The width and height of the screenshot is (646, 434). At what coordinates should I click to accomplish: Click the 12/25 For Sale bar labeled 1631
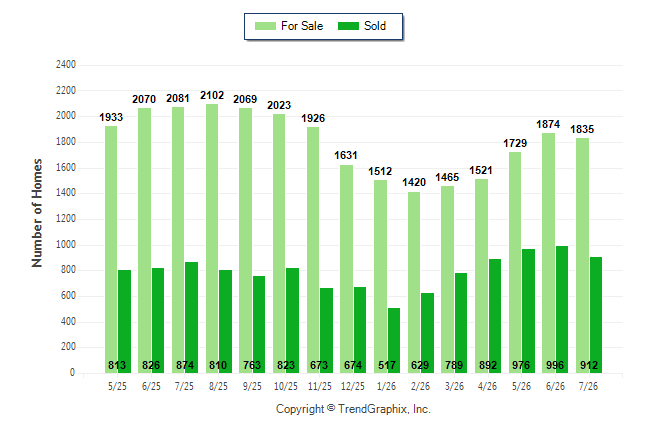346,269
